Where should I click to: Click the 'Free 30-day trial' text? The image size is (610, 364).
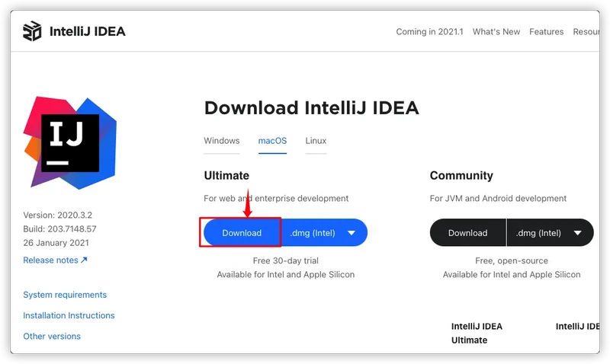[285, 260]
